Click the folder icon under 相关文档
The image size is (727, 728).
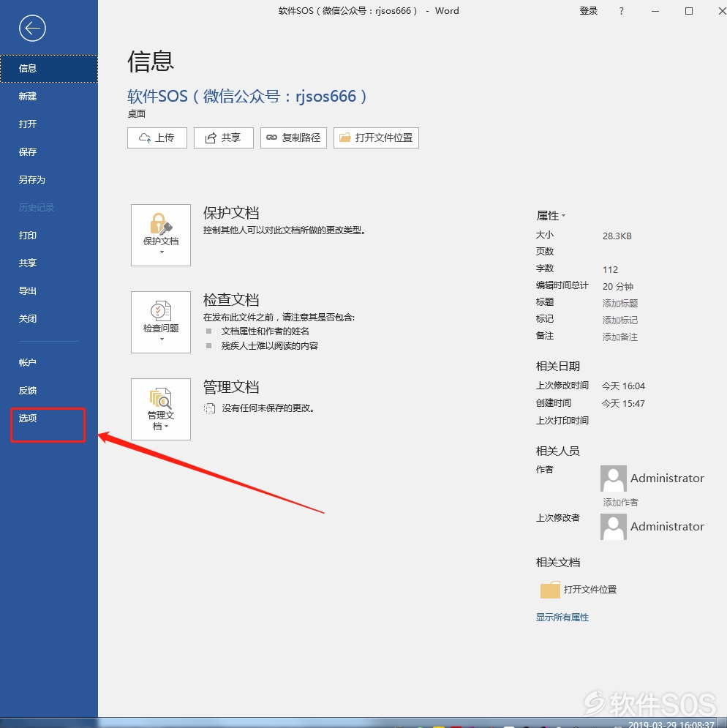tap(550, 590)
